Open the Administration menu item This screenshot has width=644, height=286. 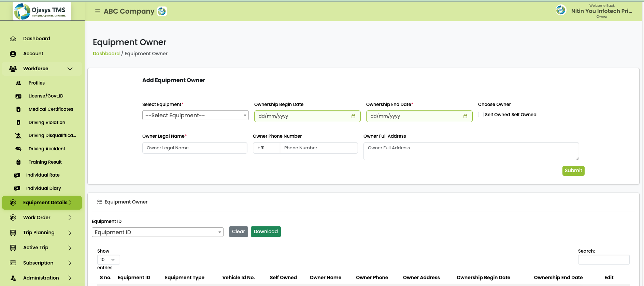click(x=42, y=278)
